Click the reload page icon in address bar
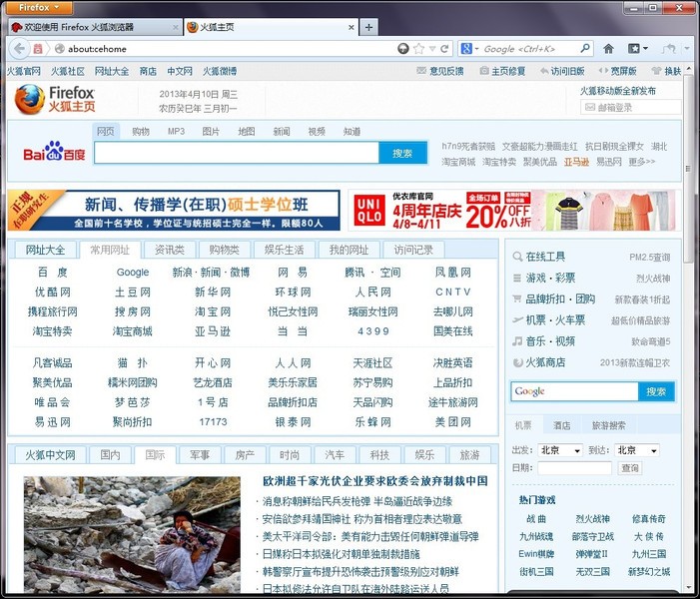Viewport: 700px width, 599px height. click(x=444, y=49)
